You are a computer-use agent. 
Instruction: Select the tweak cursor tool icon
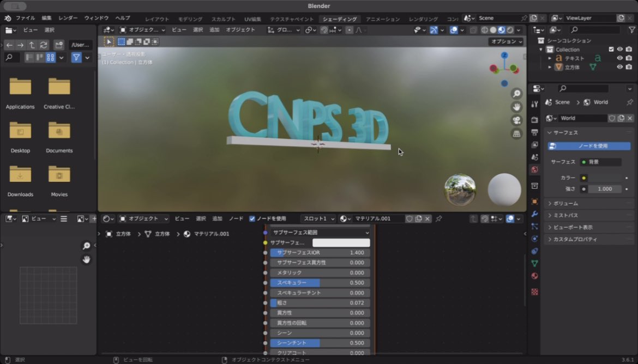[x=109, y=41]
